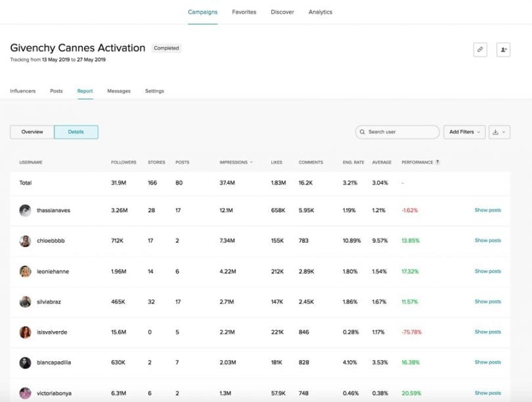Click the 13 May 2019 start date

[x=56, y=60]
